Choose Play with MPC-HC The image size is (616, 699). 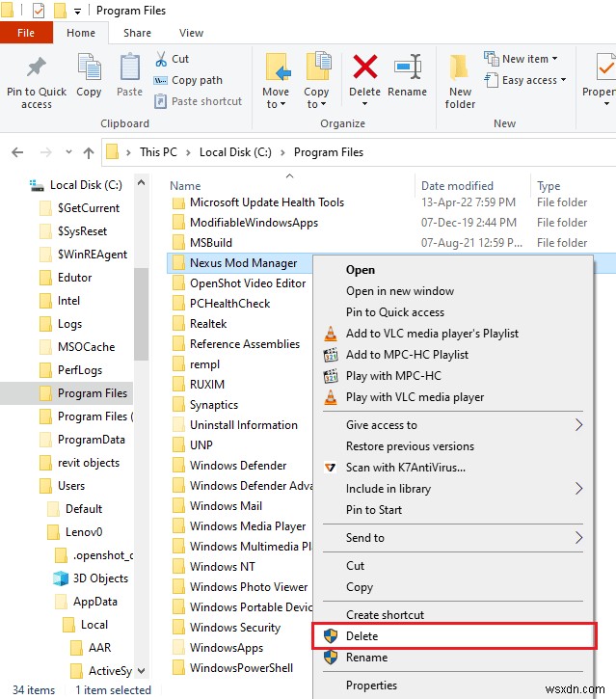(x=453, y=376)
